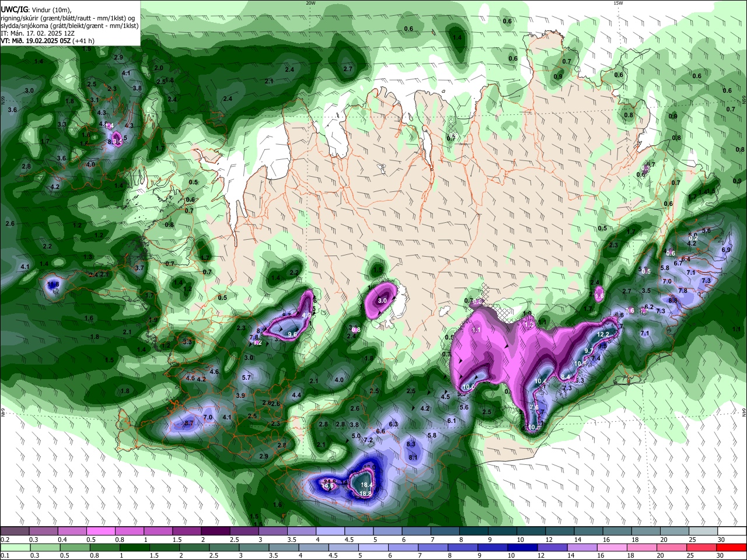Click the 'UWC/IG: Vindur (10m)' title text
747x560 pixels.
pyautogui.click(x=36, y=10)
